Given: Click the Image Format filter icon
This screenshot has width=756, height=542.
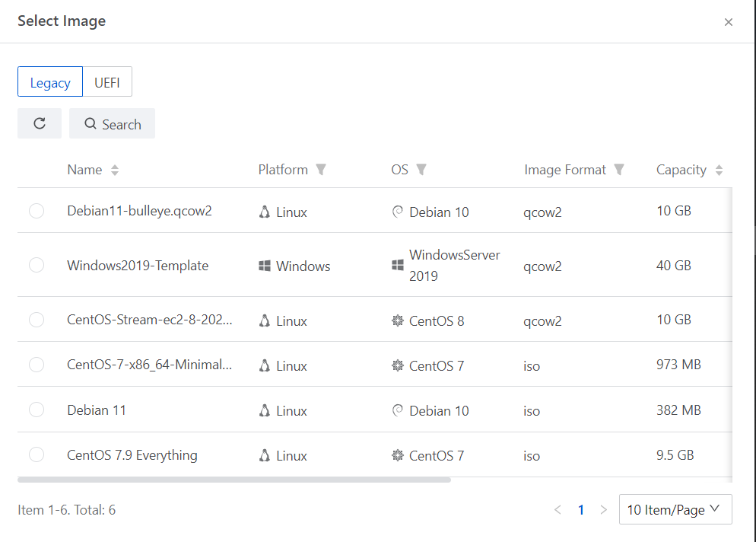Looking at the screenshot, I should coord(619,170).
